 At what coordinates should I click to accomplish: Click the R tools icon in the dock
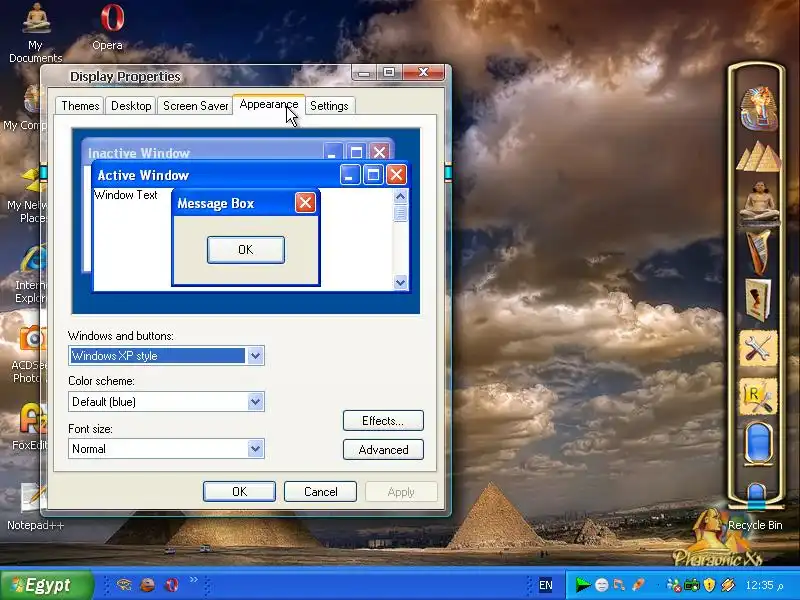tap(758, 397)
